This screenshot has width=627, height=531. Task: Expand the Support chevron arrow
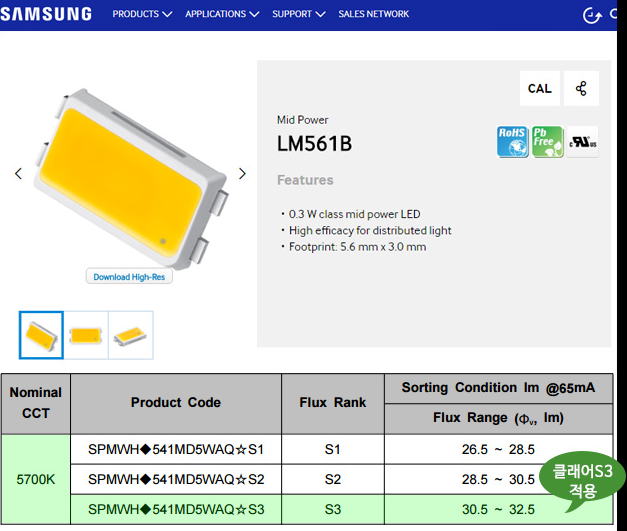(320, 14)
